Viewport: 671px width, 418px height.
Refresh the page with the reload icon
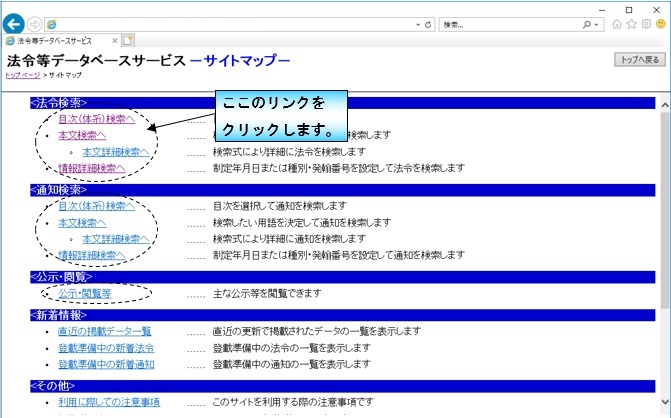click(x=428, y=23)
